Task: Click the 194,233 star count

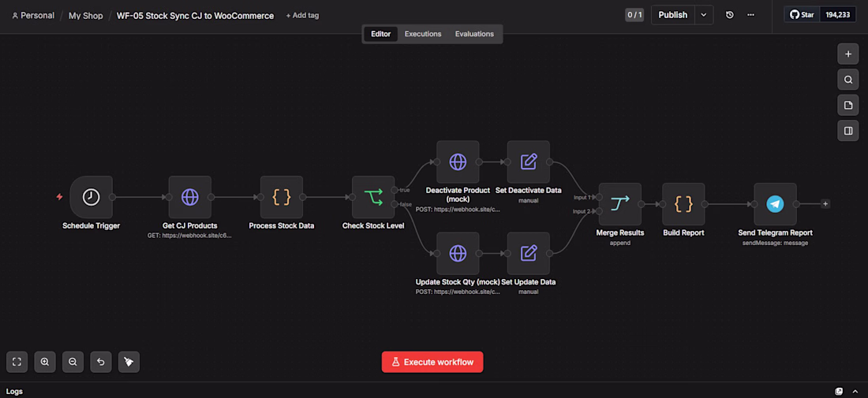Action: coord(837,15)
